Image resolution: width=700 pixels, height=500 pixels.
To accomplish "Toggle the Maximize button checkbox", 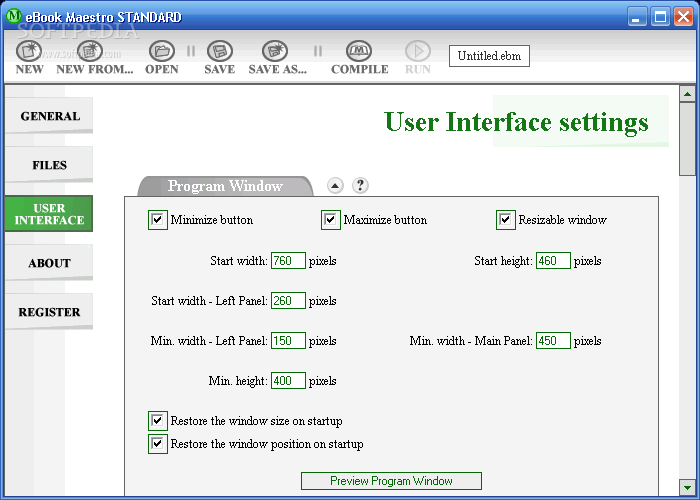I will [x=330, y=220].
